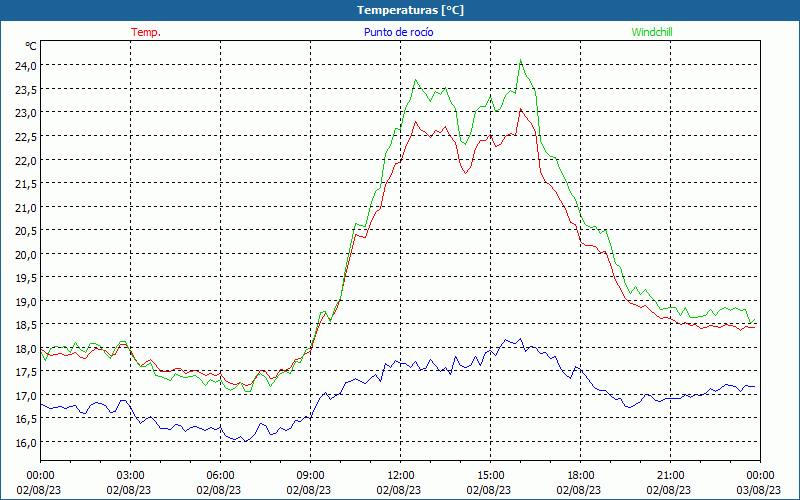Click the "23,5" y-axis value
Screen dimensions: 800x500
pyautogui.click(x=26, y=89)
